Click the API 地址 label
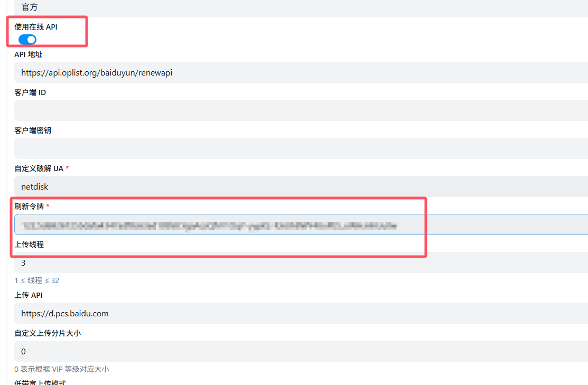This screenshot has width=588, height=385. click(x=29, y=54)
